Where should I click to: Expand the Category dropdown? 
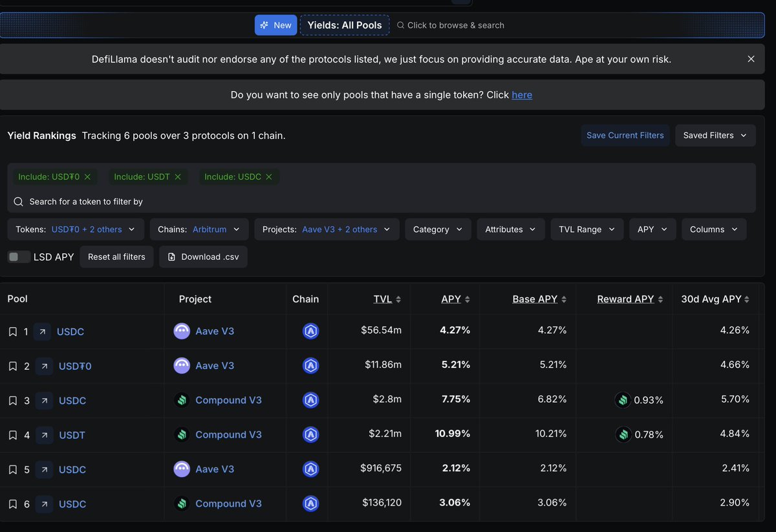pos(438,229)
